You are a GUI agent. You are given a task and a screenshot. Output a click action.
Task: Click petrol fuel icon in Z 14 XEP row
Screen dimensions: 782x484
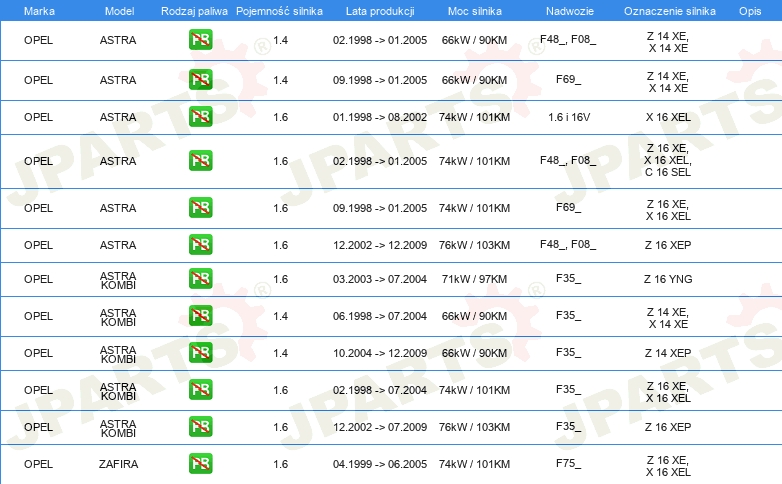tap(200, 352)
